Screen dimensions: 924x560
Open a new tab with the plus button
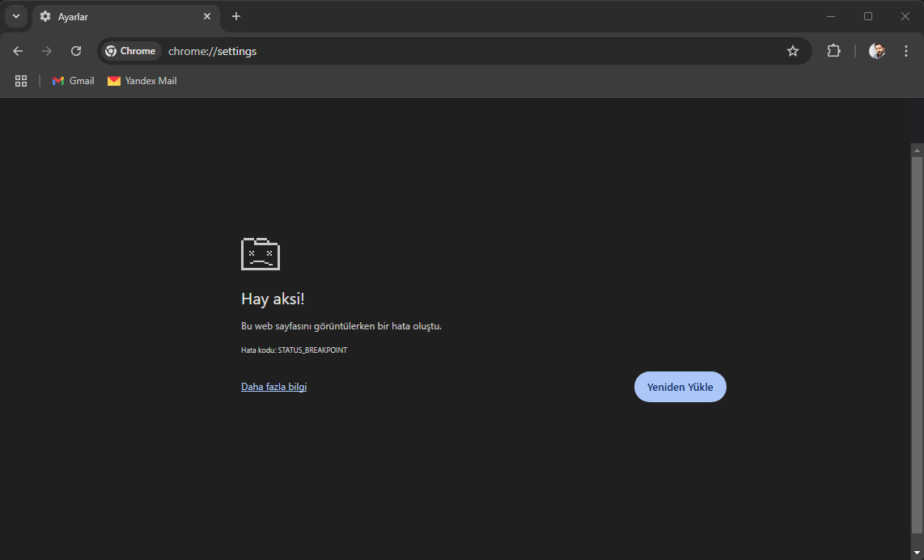pyautogui.click(x=235, y=16)
